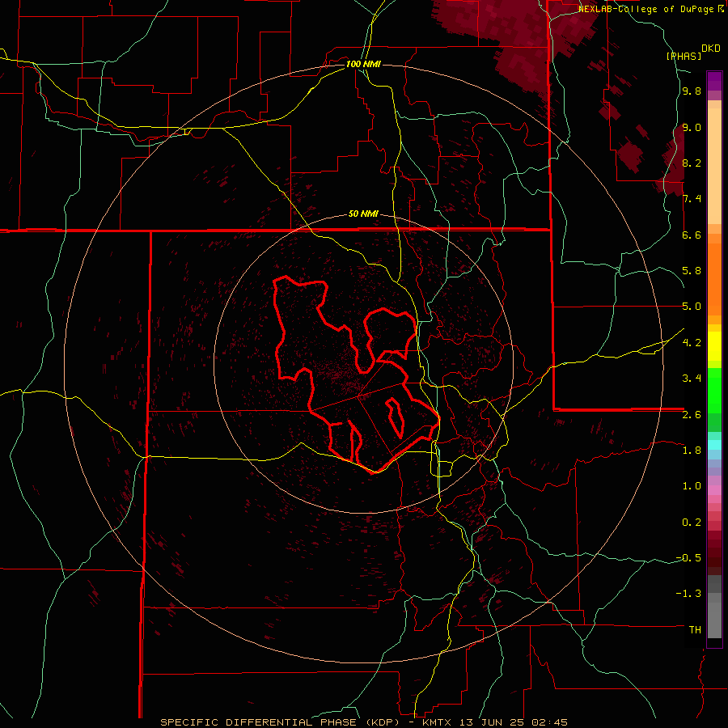Click the 8.2 value on color scale

(692, 163)
